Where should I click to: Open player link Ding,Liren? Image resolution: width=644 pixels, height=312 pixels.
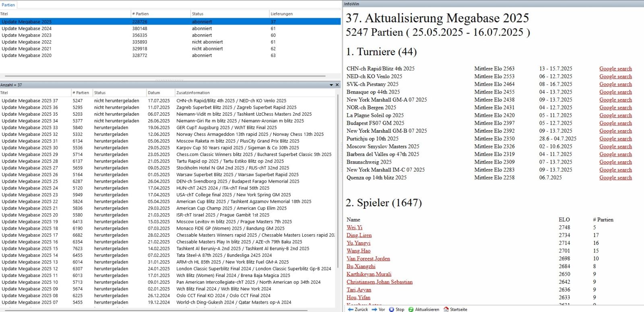coord(359,235)
